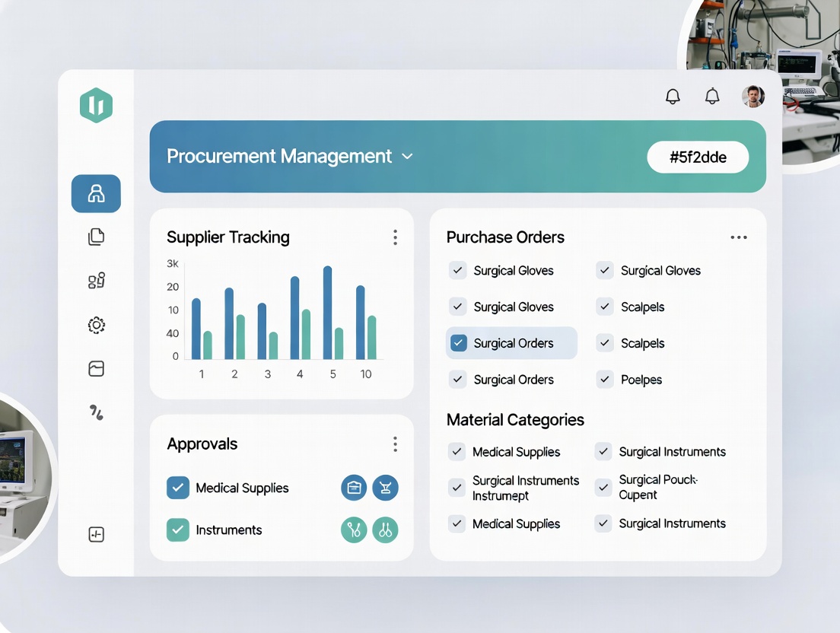Click the green hexagon app logo
This screenshot has width=840, height=633.
(x=96, y=106)
